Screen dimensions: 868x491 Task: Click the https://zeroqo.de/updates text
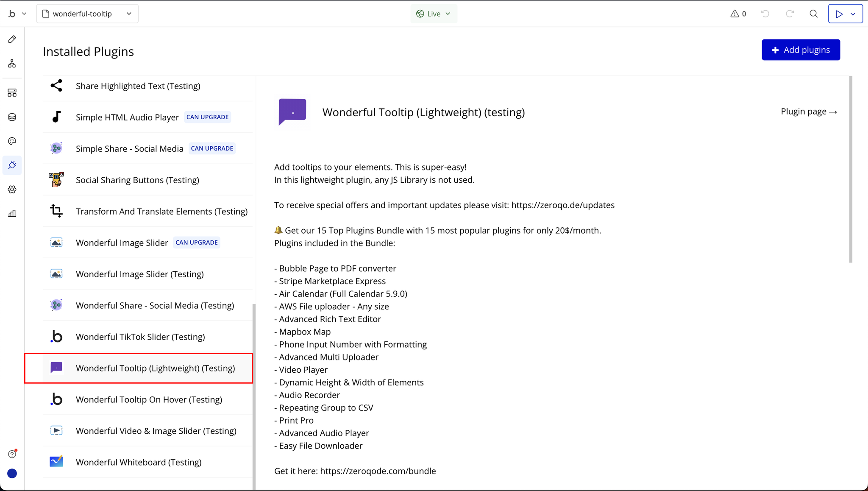563,205
